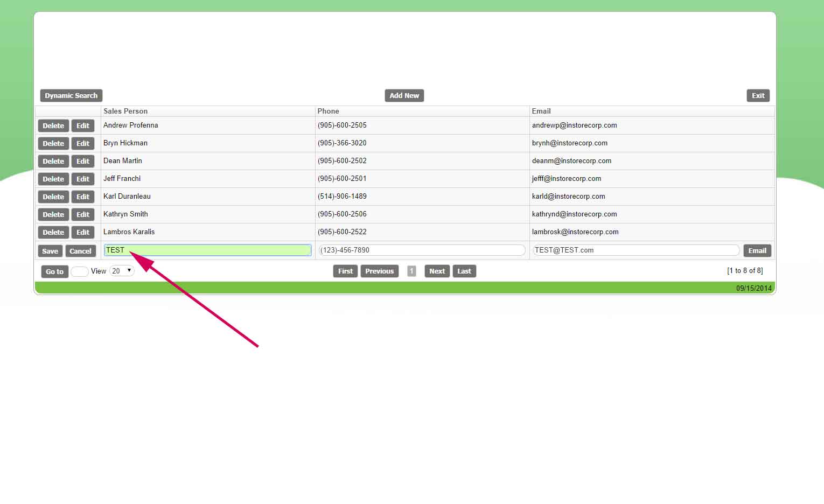The image size is (824, 504).
Task: Click the Email column header
Action: pos(541,111)
